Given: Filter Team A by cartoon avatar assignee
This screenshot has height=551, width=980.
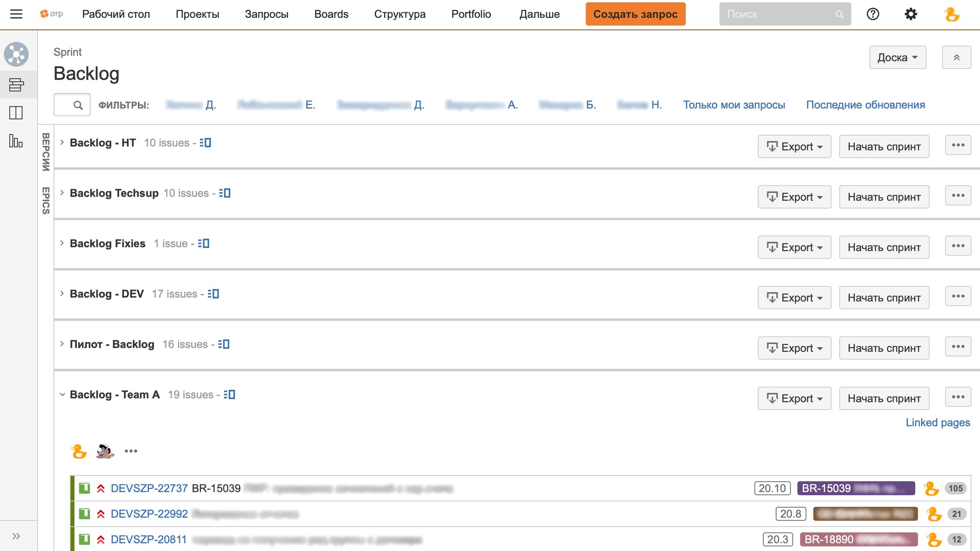Looking at the screenshot, I should pos(105,451).
